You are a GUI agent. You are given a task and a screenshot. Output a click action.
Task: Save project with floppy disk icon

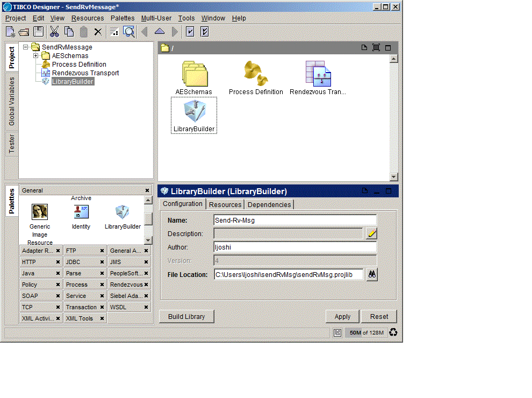tap(38, 32)
